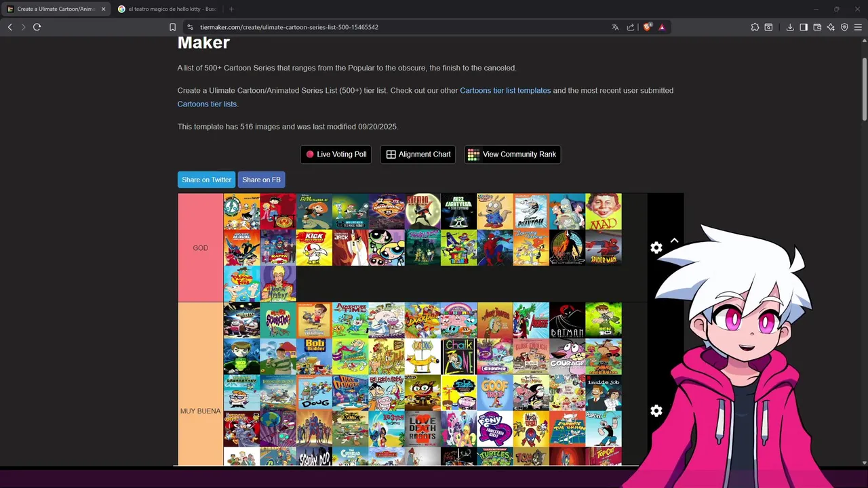Select the Inside Job thumbnail
The image size is (868, 488).
604,392
